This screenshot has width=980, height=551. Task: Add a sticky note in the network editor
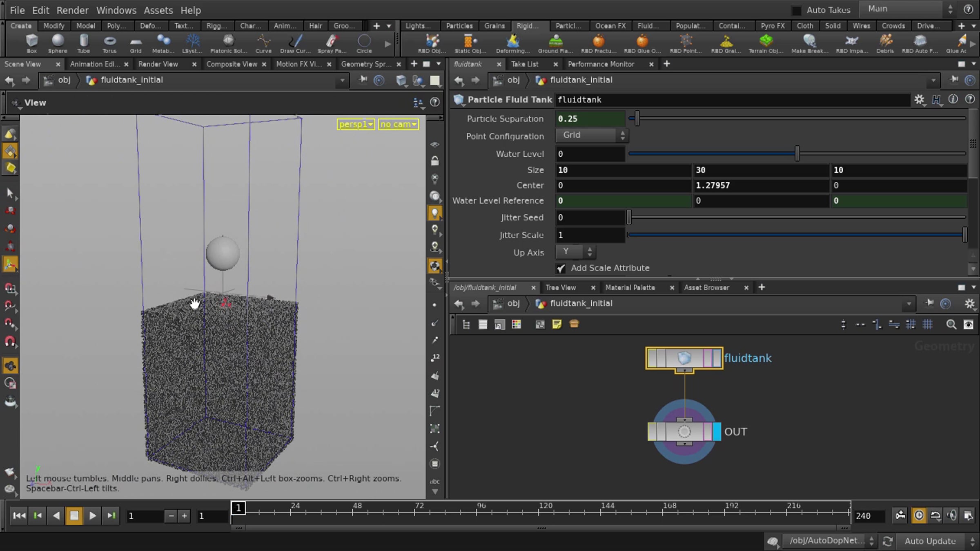(x=557, y=324)
